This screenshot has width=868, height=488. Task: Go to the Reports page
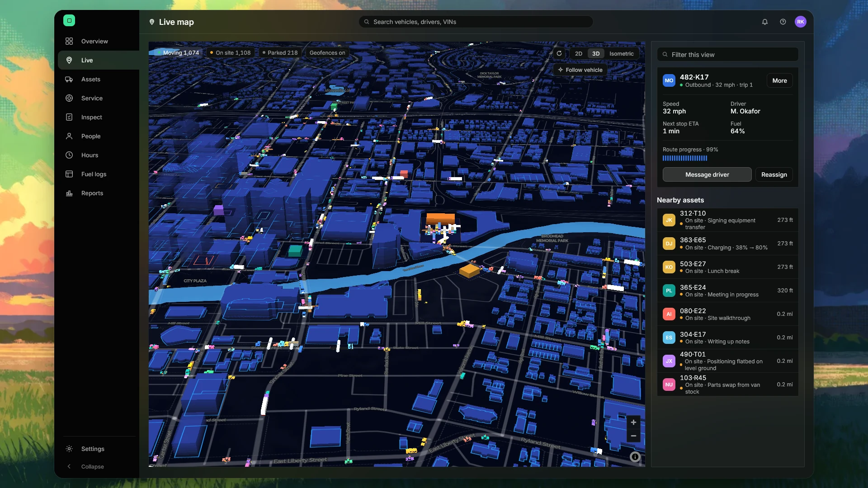point(92,193)
